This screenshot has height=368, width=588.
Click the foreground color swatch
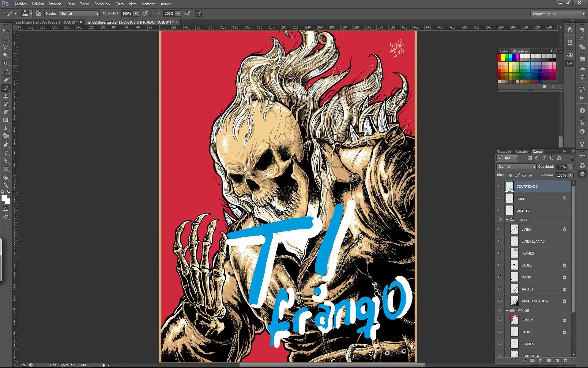point(4,198)
